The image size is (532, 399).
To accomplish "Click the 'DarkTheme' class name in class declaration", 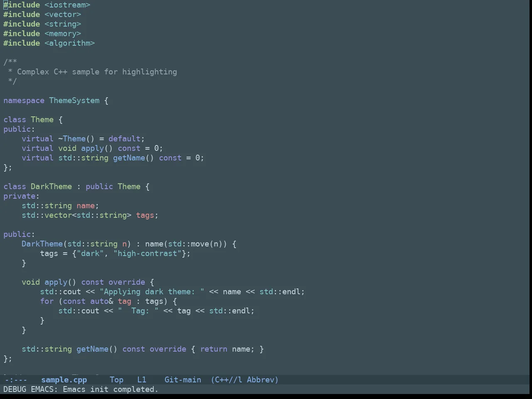I will 51,187.
